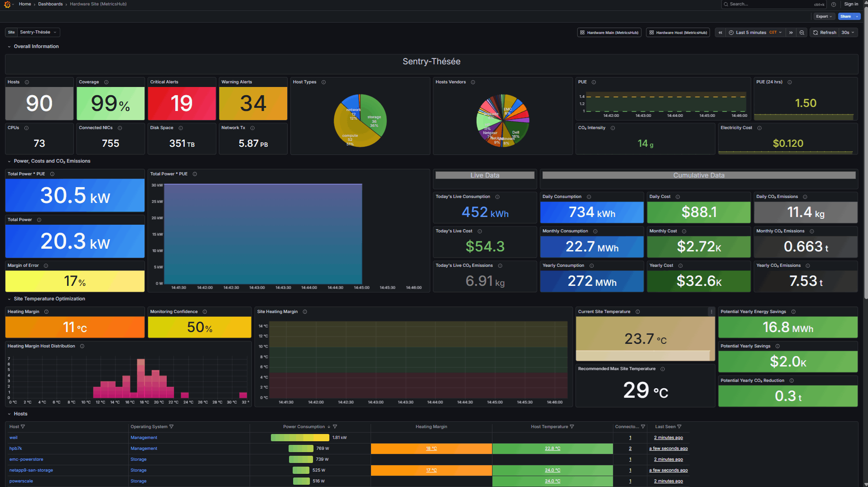Open the Last 5 minutes time picker
The height and width of the screenshot is (487, 868).
(x=755, y=33)
